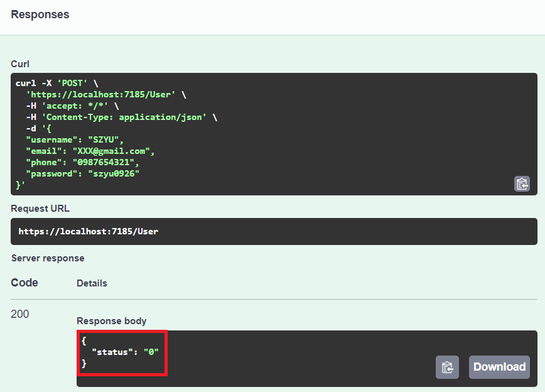Click the Responses section header

[40, 14]
